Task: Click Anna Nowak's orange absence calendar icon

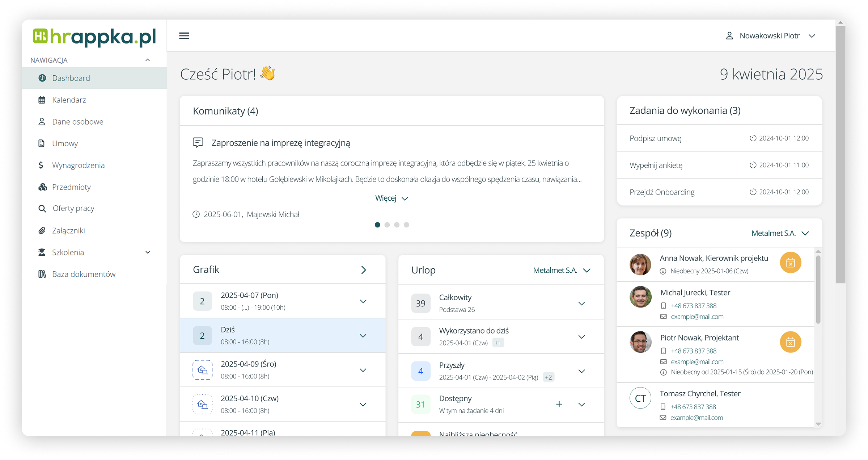Action: 790,263
